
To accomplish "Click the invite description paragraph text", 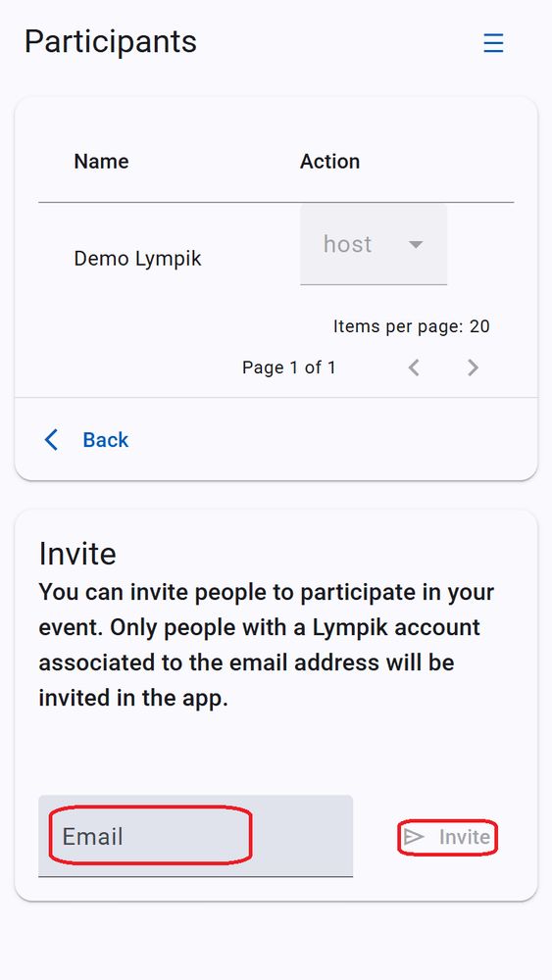I will click(267, 645).
